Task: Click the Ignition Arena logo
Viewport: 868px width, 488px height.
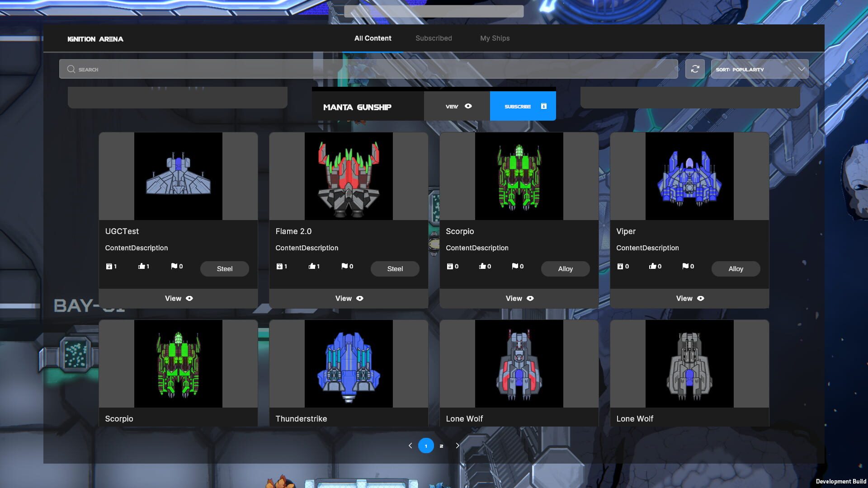Action: [95, 39]
